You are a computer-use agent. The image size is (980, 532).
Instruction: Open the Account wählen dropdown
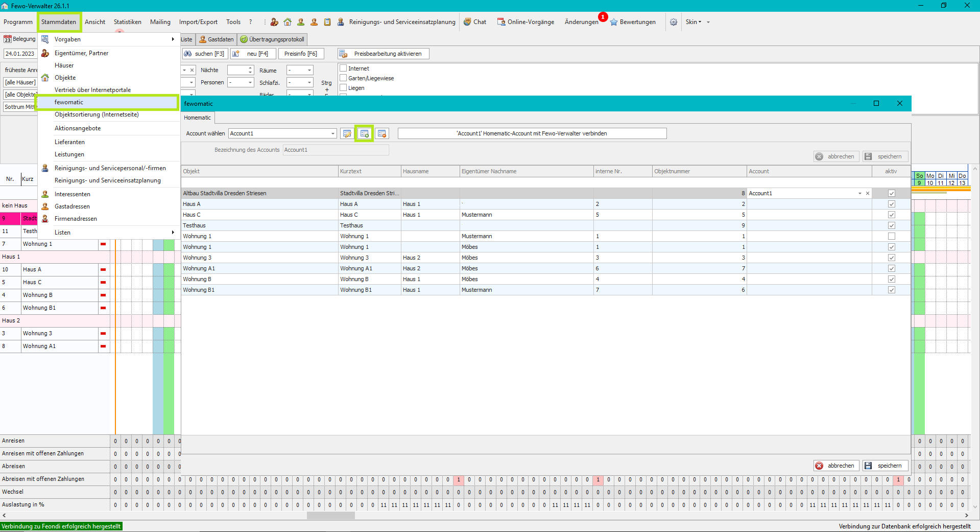coord(332,133)
